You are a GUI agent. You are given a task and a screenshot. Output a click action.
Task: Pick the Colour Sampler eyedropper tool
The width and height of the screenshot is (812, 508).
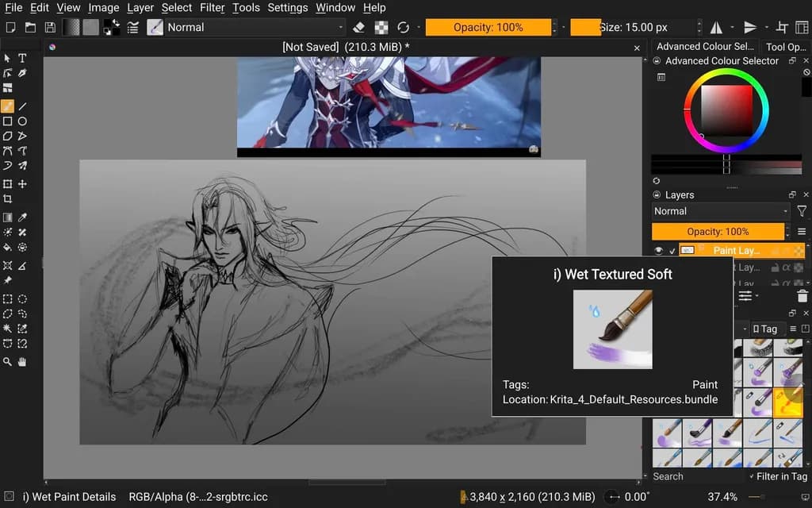pyautogui.click(x=22, y=217)
